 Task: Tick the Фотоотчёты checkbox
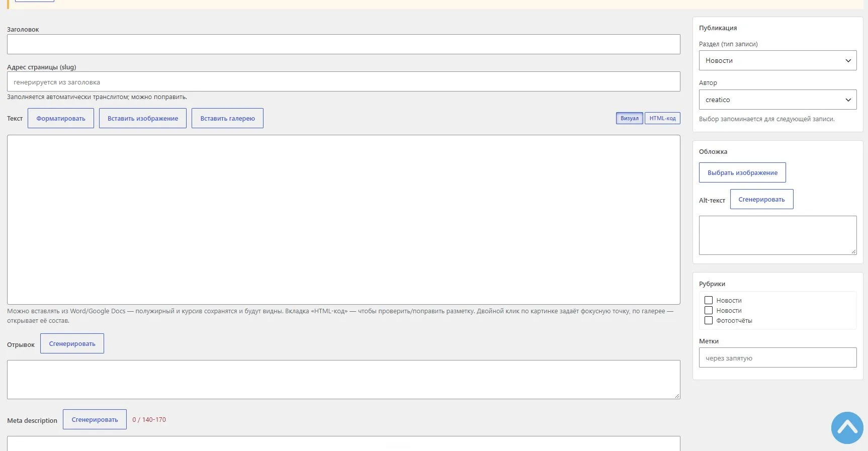pyautogui.click(x=709, y=320)
